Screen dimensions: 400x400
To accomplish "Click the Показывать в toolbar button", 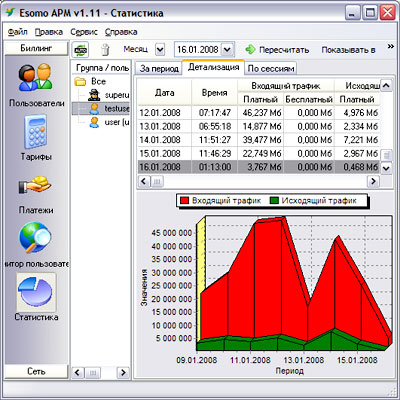I will click(348, 50).
